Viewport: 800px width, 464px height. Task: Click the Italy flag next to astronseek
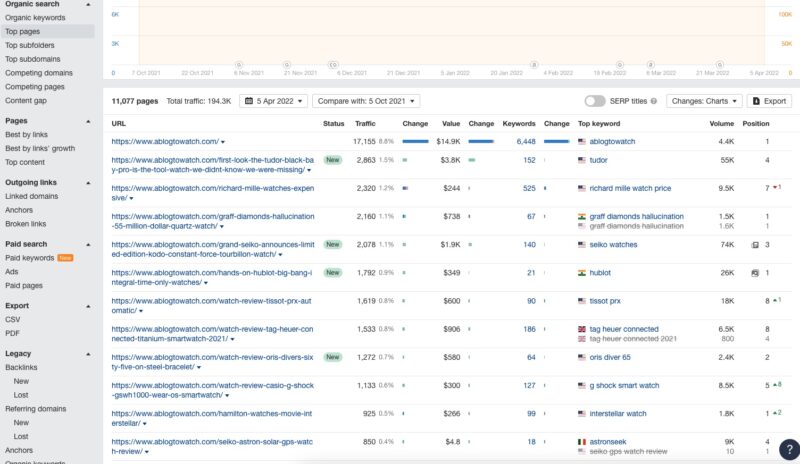pyautogui.click(x=582, y=442)
